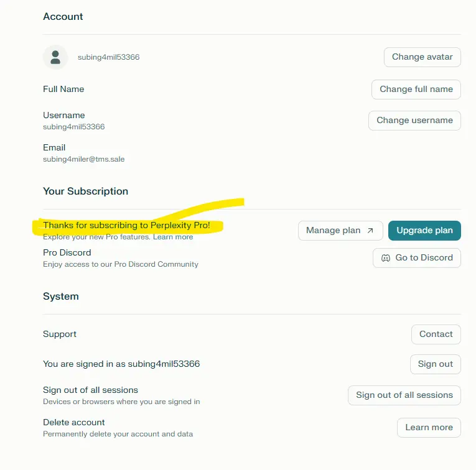Click the username text beside the avatar

tap(109, 57)
